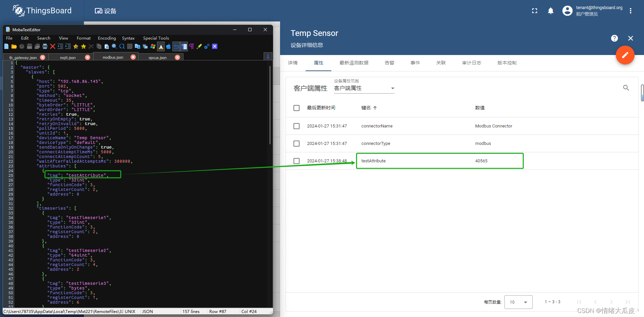Close the Temp Sensor details panel
Viewport: 644px width, 317px height.
pos(631,38)
